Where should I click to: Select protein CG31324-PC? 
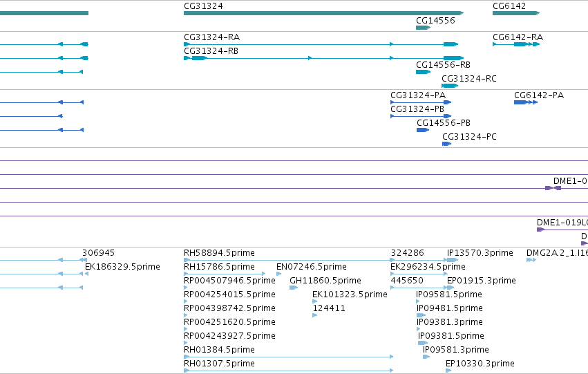[446, 144]
